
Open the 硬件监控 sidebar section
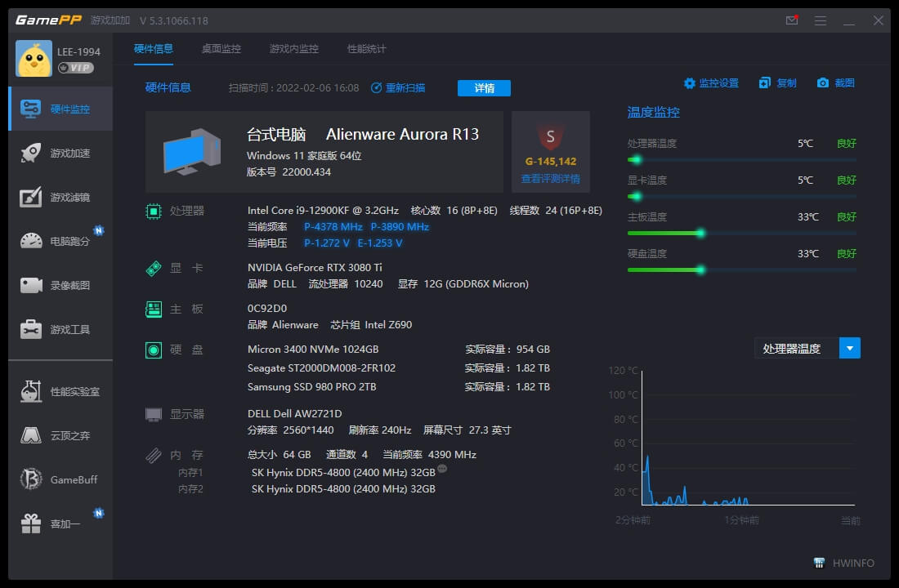click(60, 109)
